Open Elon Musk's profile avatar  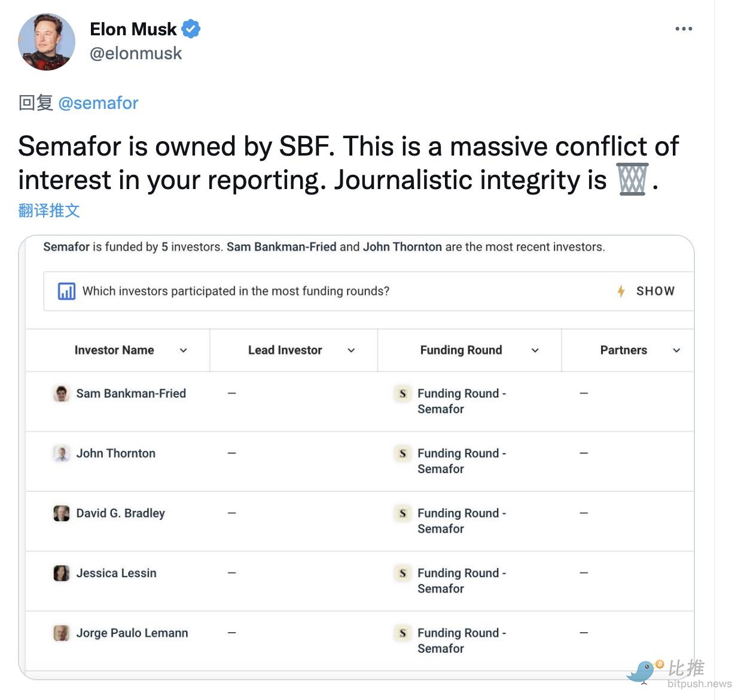point(47,42)
